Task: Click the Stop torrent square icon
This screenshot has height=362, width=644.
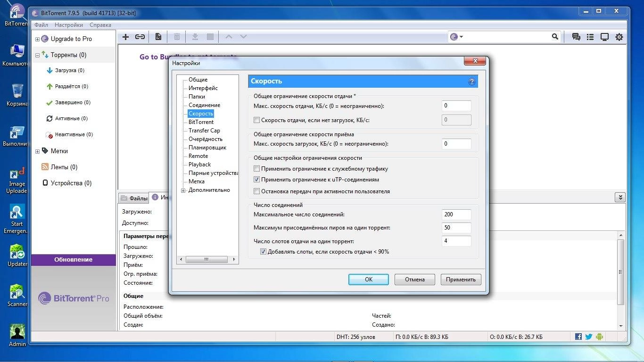Action: coord(210,37)
